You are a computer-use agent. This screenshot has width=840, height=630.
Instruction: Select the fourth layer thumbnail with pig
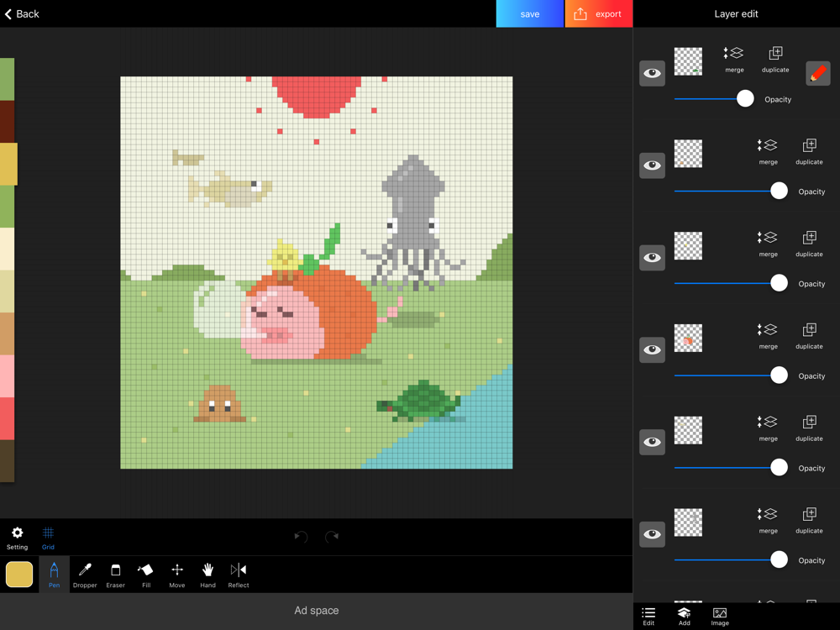pyautogui.click(x=688, y=339)
